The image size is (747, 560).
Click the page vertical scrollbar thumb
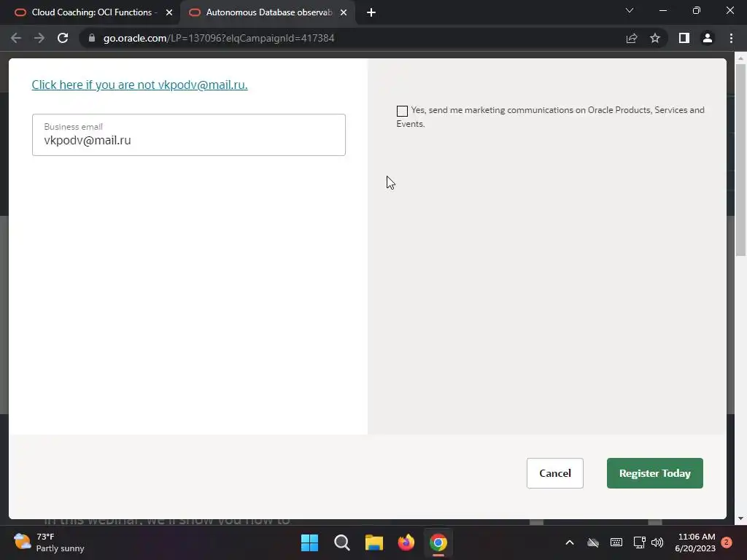tap(740, 160)
